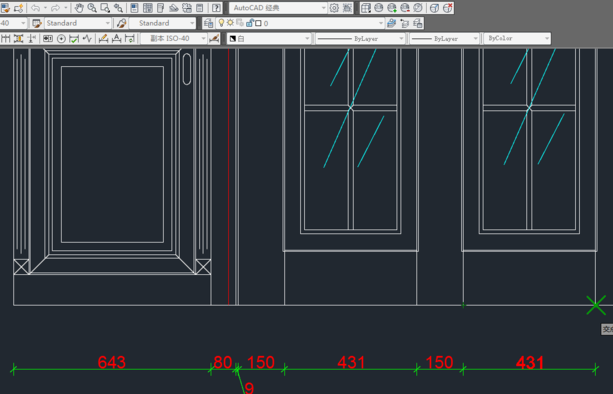Open the Redo history dropdown arrow
This screenshot has height=394, width=613.
pos(65,7)
